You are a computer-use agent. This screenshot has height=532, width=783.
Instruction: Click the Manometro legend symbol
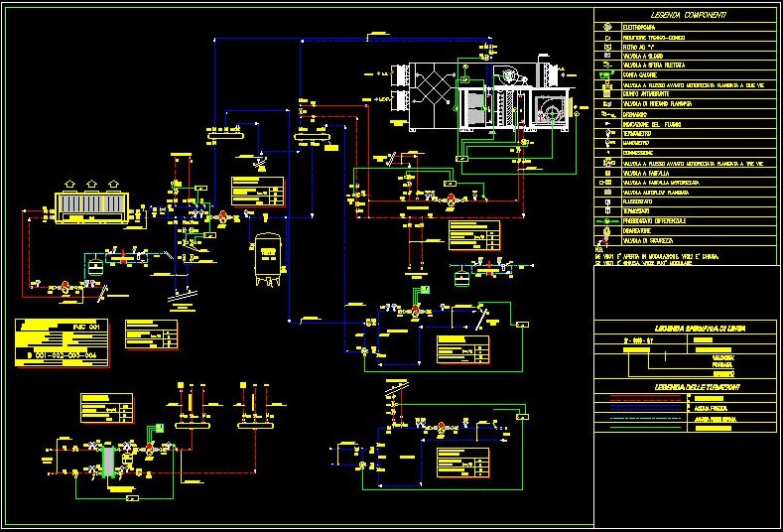click(606, 143)
